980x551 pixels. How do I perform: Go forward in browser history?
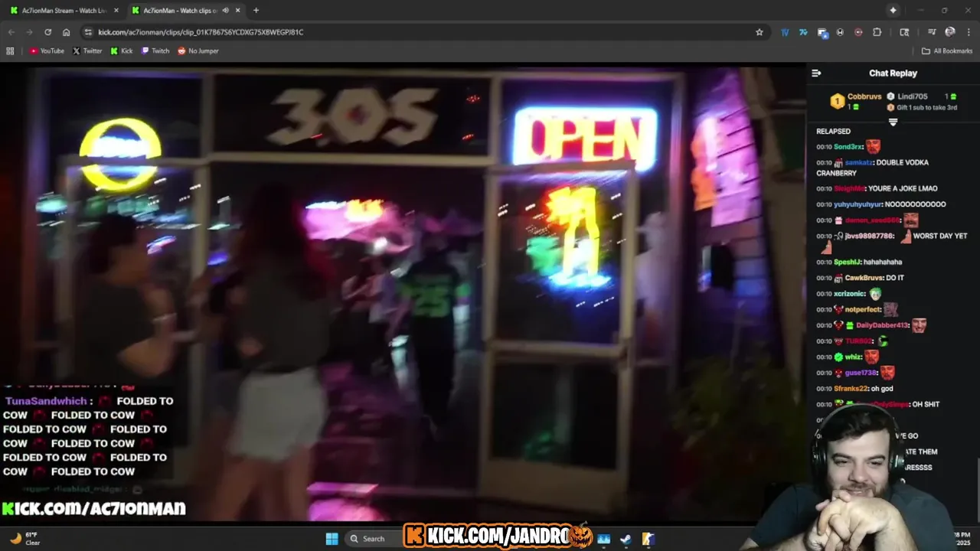pos(29,32)
